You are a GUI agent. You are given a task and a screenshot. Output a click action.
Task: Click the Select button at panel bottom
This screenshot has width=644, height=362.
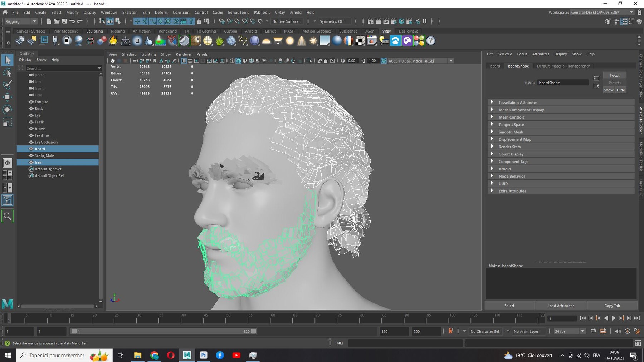coord(509,306)
